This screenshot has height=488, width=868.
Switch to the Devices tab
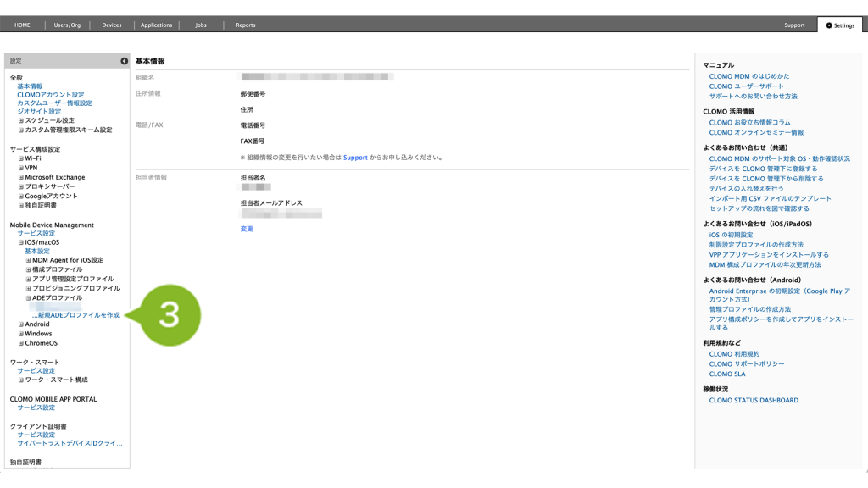[112, 25]
